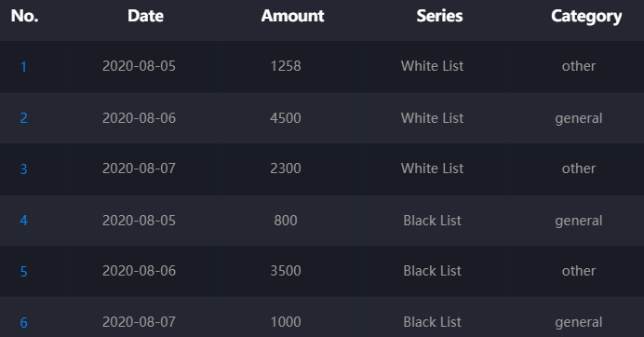Click the Amount column header
Viewport: 644px width, 337px height.
pos(292,16)
